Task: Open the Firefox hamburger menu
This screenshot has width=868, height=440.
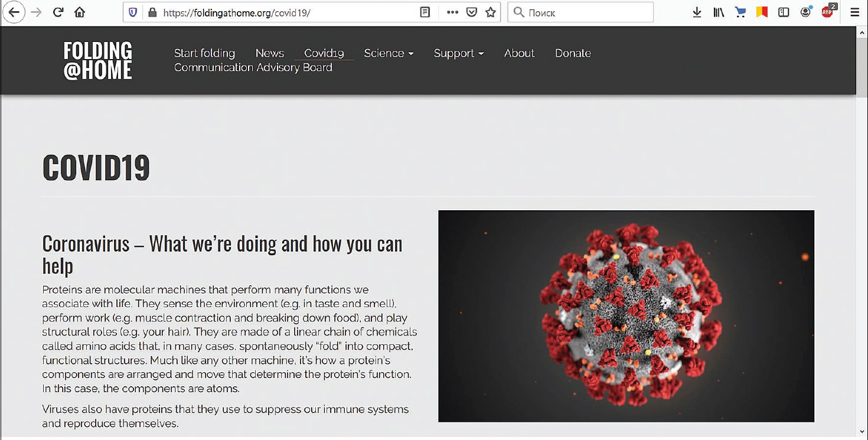Action: pos(854,12)
